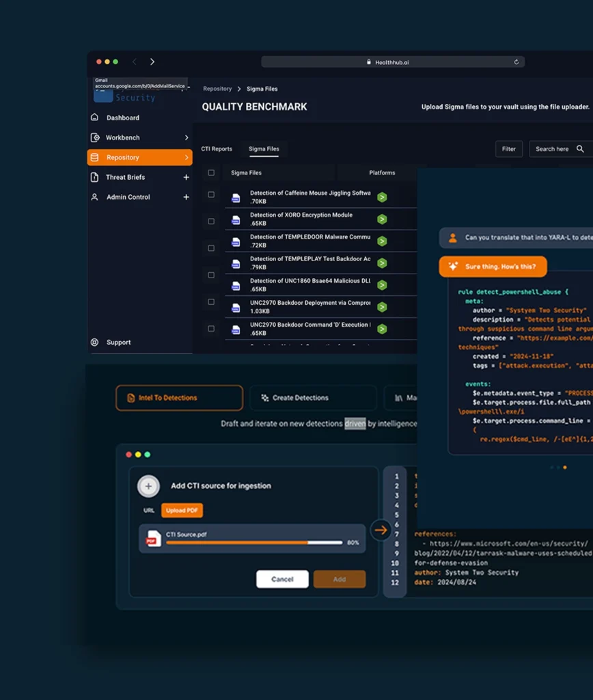Check the TEMPLEDOOR Malware row checkbox
The width and height of the screenshot is (593, 700).
(211, 248)
